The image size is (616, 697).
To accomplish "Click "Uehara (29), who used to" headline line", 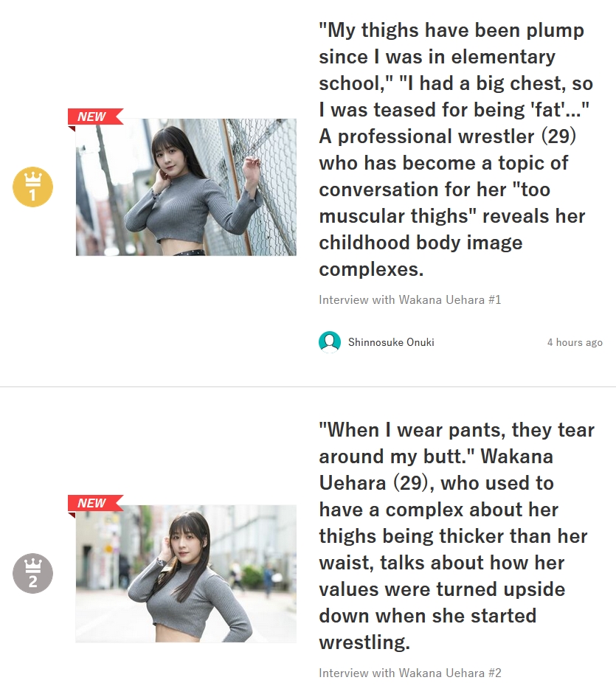I will click(x=436, y=483).
